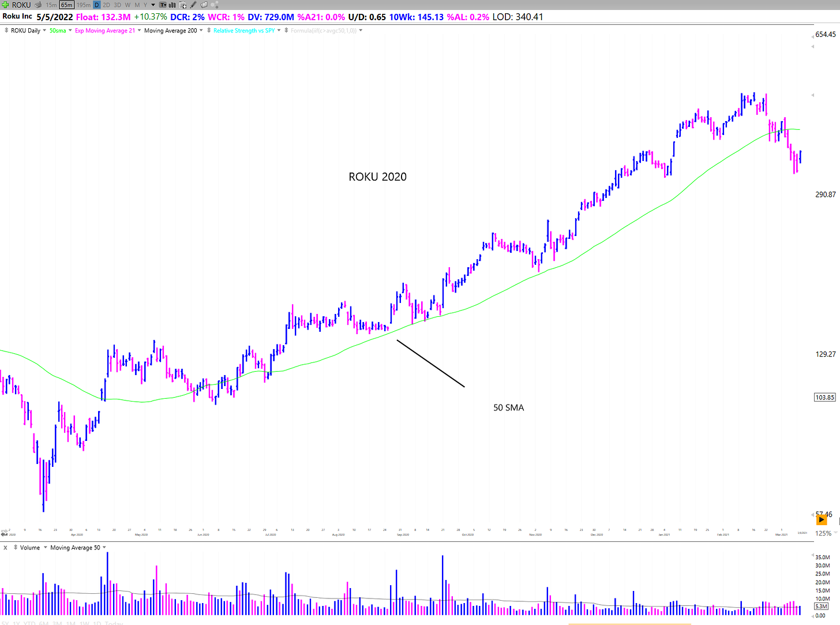Viewport: 840px width, 625px height.
Task: Open the 50sma indicator dropdown
Action: pyautogui.click(x=70, y=31)
